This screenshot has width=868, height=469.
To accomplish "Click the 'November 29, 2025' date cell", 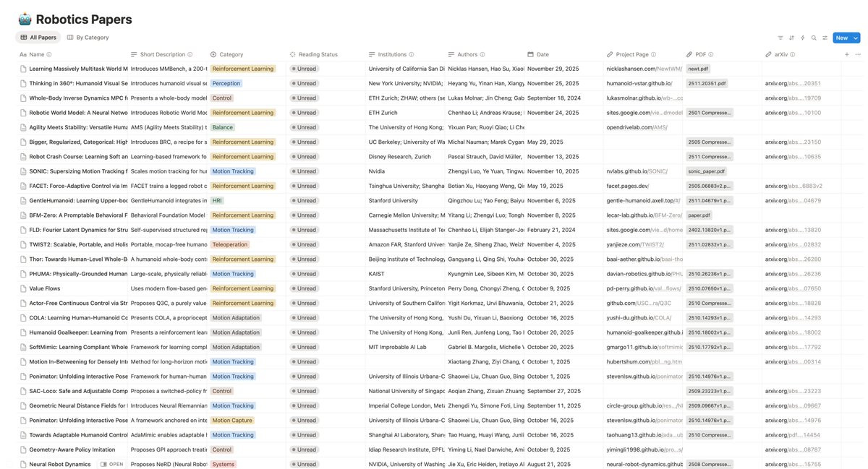I will pos(553,69).
